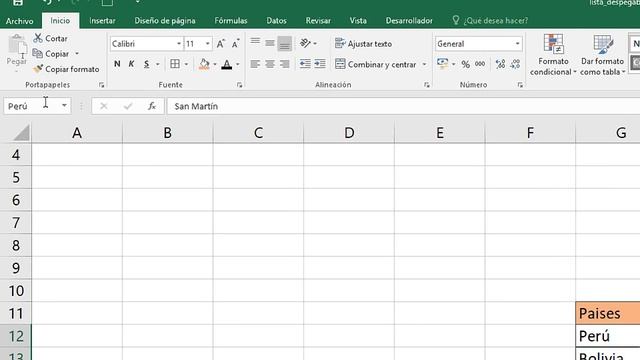Open the borders dropdown arrow
The width and height of the screenshot is (640, 360).
(x=186, y=64)
